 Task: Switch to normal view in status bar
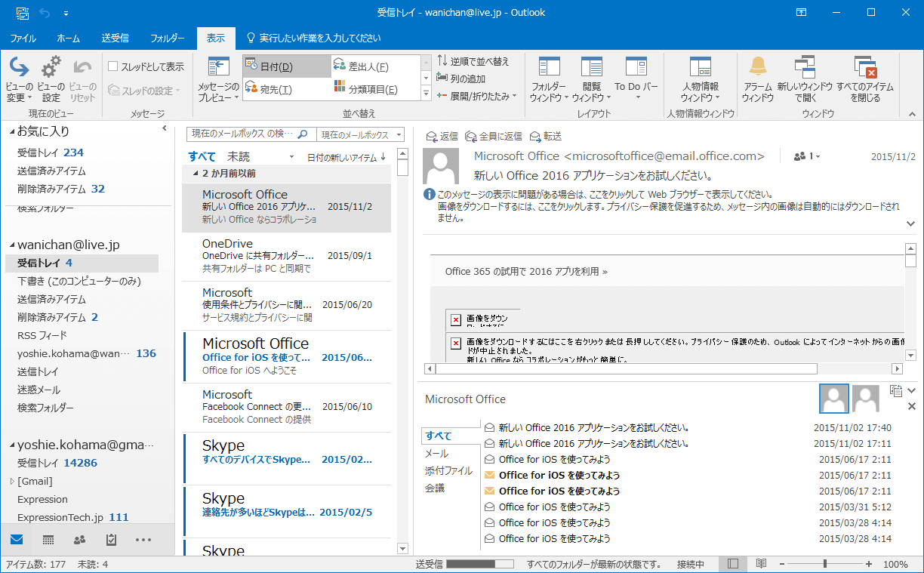[733, 564]
